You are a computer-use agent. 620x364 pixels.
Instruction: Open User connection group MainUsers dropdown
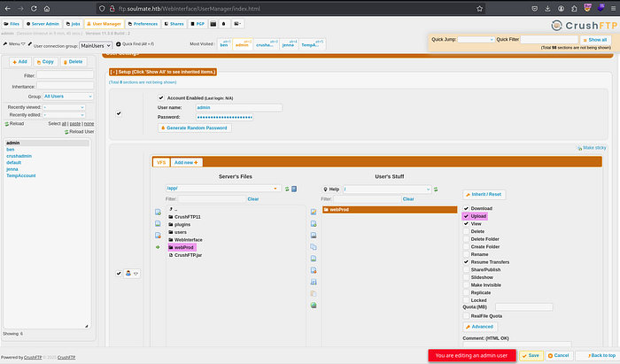coord(96,46)
